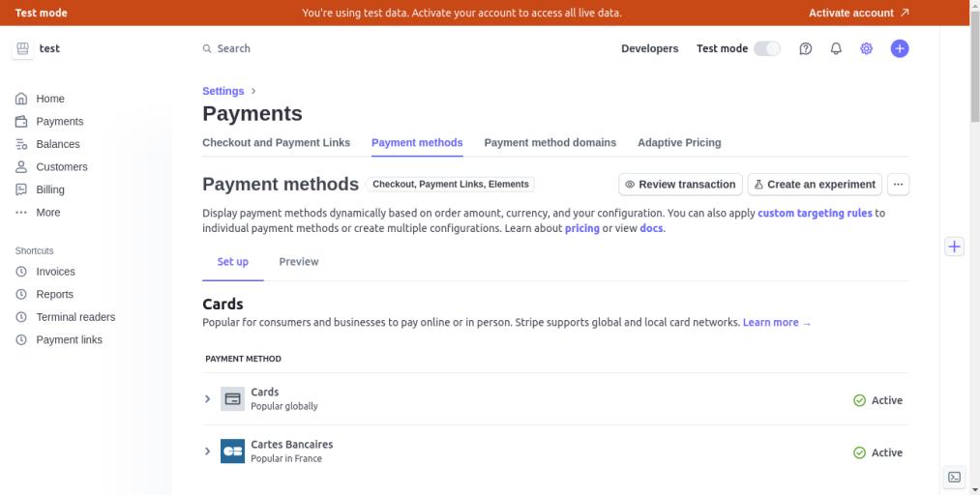Screen dimensions: 980x495
Task: Expand the More item in sidebar
Action: [47, 213]
